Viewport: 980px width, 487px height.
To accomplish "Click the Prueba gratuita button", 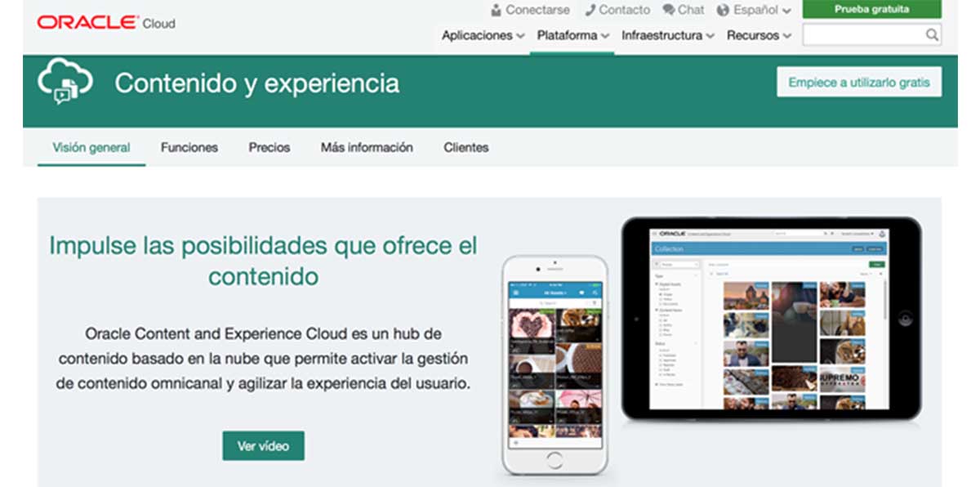I will tap(871, 10).
